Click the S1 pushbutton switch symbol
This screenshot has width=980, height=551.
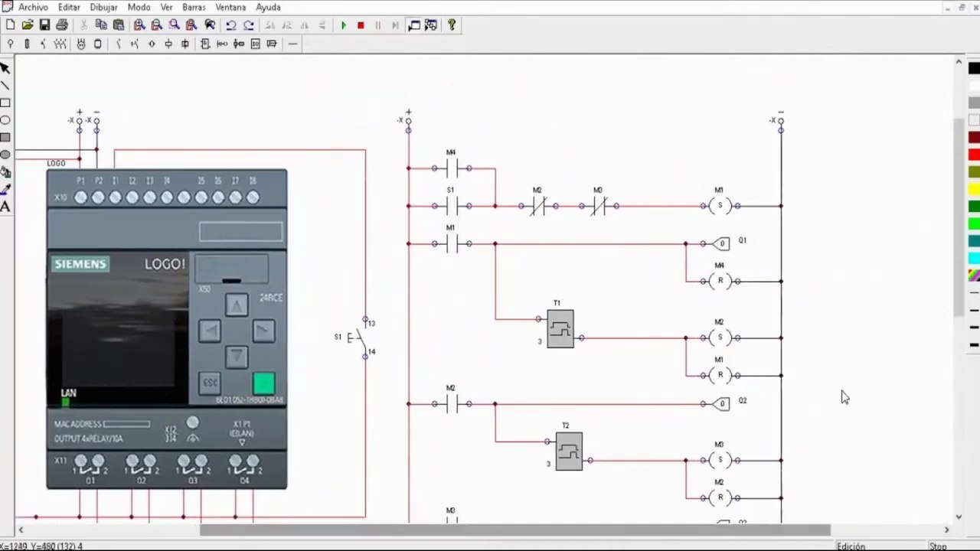click(x=358, y=337)
